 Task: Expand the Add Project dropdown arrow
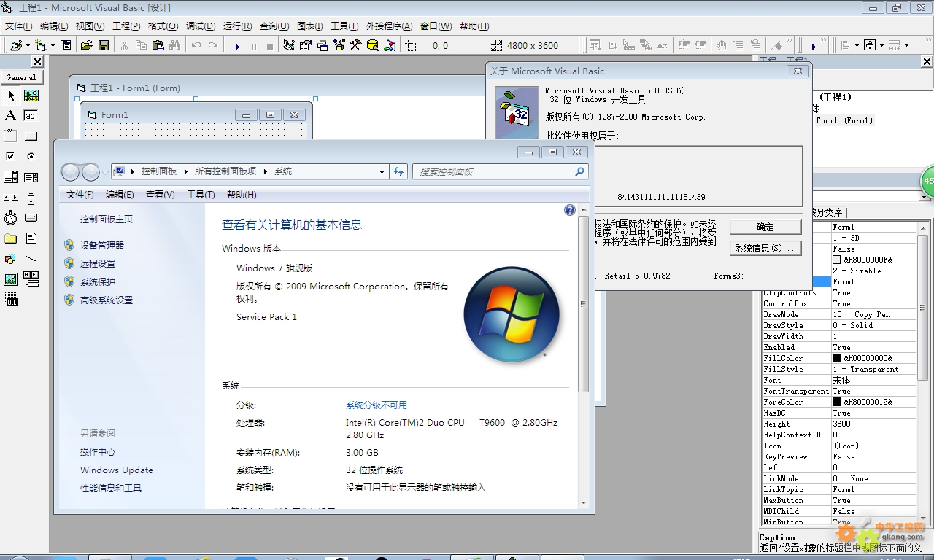point(26,45)
